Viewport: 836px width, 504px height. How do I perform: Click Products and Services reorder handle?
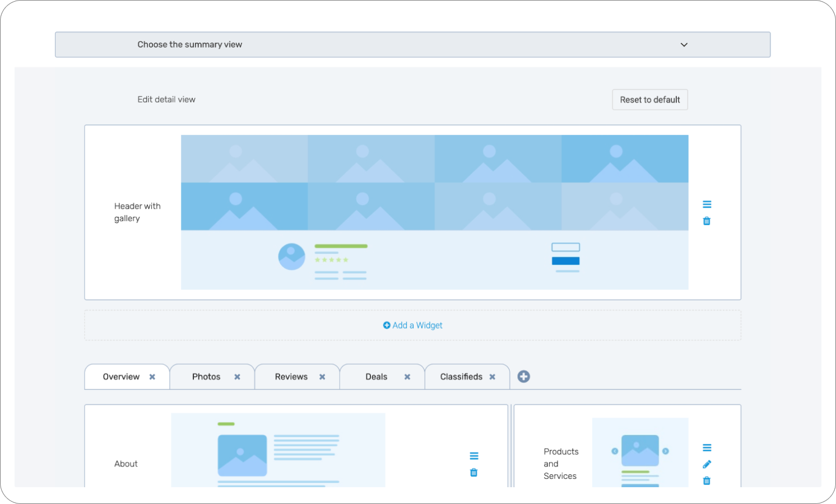click(x=707, y=447)
